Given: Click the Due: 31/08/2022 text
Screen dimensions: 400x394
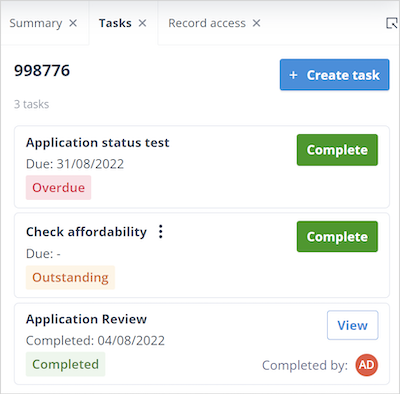Looking at the screenshot, I should (75, 164).
